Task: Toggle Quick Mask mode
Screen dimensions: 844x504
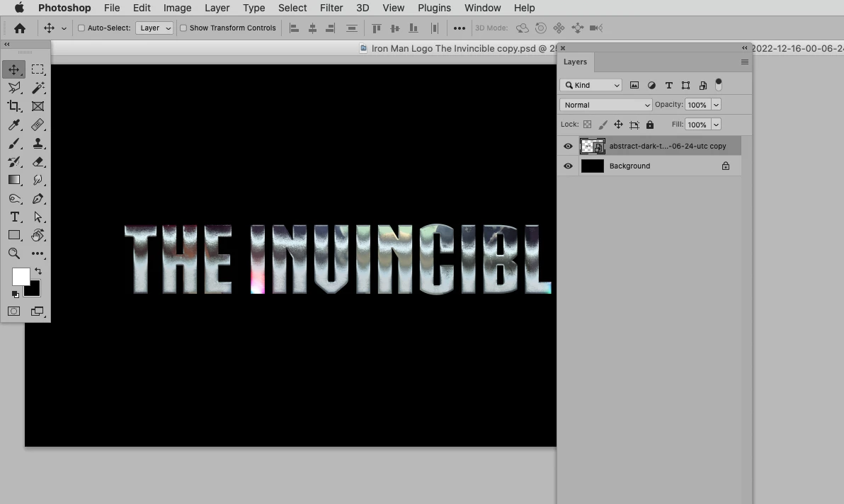Action: click(14, 311)
